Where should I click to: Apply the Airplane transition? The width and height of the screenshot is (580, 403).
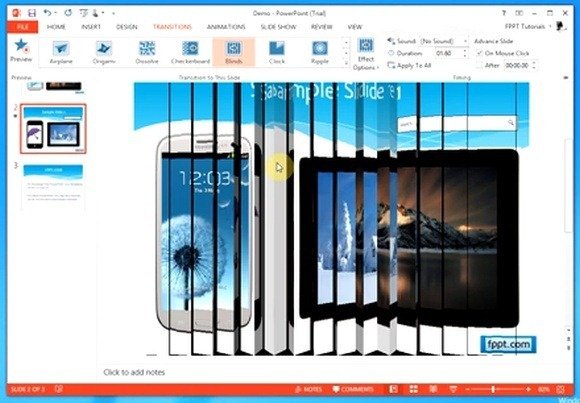[x=61, y=52]
